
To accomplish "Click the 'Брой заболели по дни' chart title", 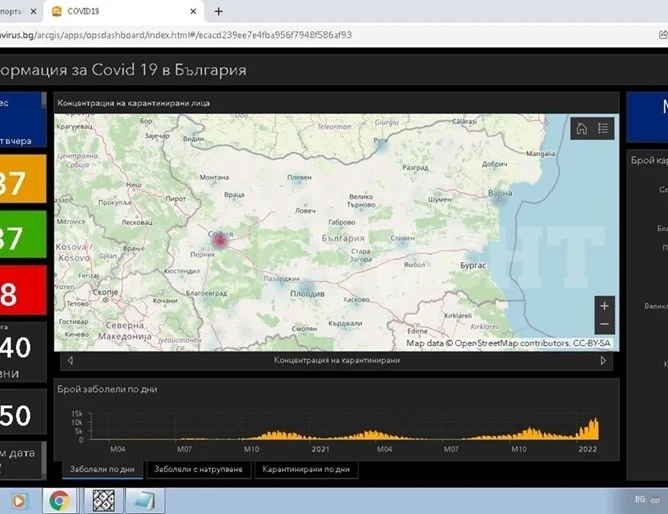I will point(107,389).
